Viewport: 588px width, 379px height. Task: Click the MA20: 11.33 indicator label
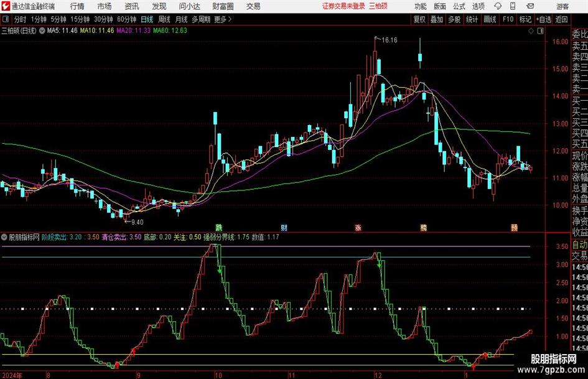point(134,30)
